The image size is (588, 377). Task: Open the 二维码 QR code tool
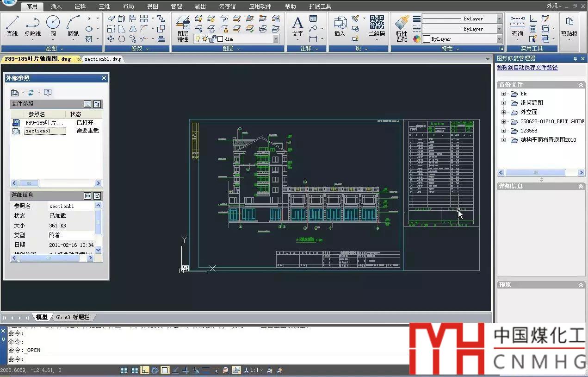377,25
